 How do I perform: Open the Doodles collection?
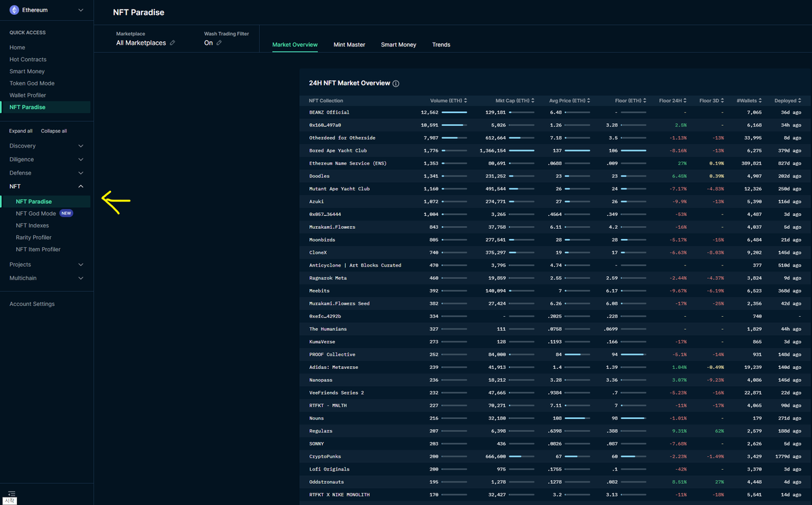(x=319, y=176)
